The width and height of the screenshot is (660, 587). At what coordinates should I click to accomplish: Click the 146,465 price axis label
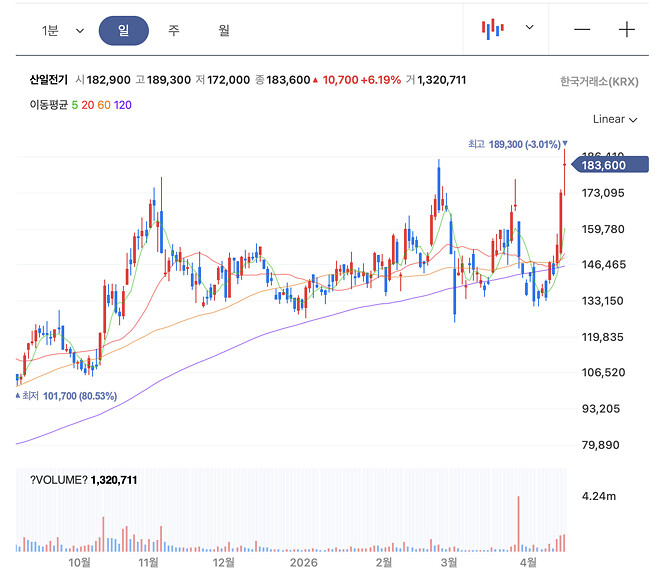tap(604, 265)
